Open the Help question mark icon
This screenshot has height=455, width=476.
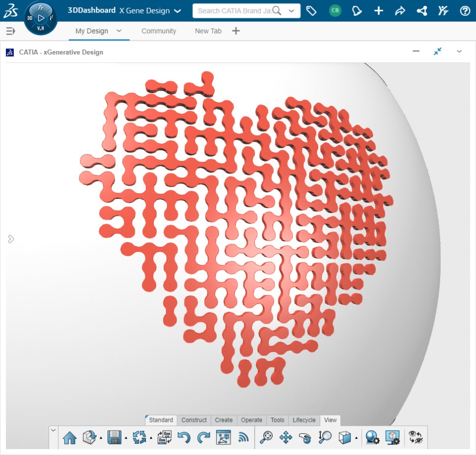click(465, 11)
